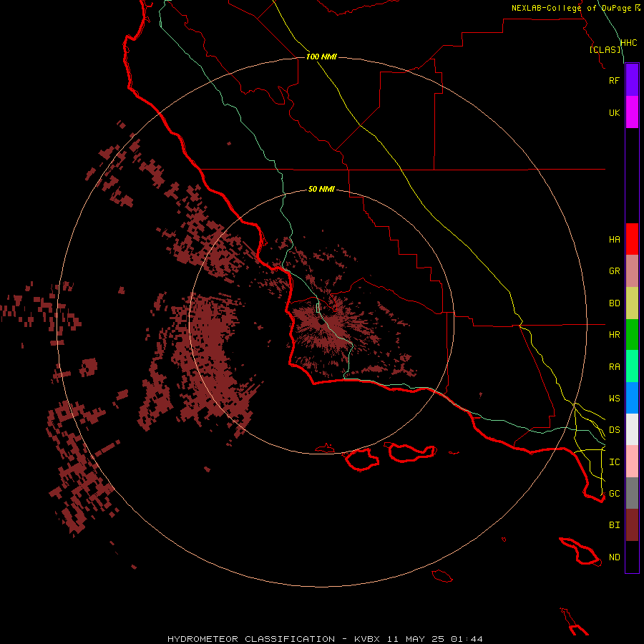The width and height of the screenshot is (644, 644).
Task: Click the 01:44 timestamp text
Action: tap(467, 639)
